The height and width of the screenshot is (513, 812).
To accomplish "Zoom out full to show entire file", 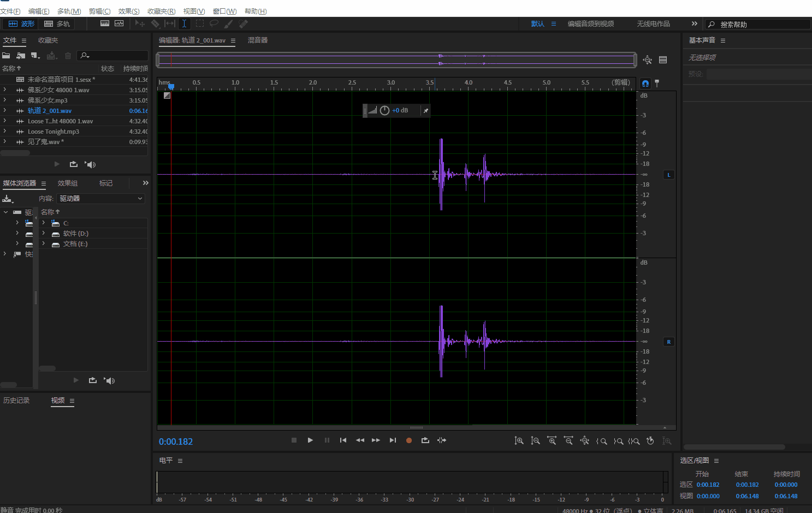I will 584,440.
